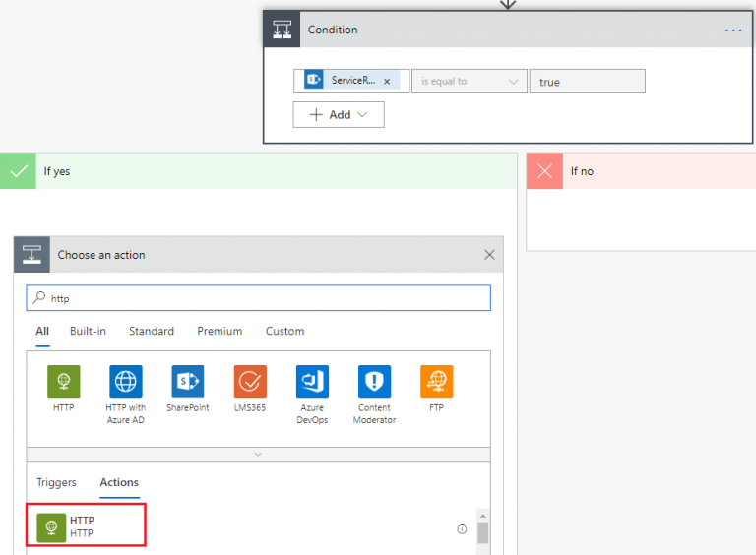Expand the connector list chevron
This screenshot has height=555, width=756.
coord(258,454)
